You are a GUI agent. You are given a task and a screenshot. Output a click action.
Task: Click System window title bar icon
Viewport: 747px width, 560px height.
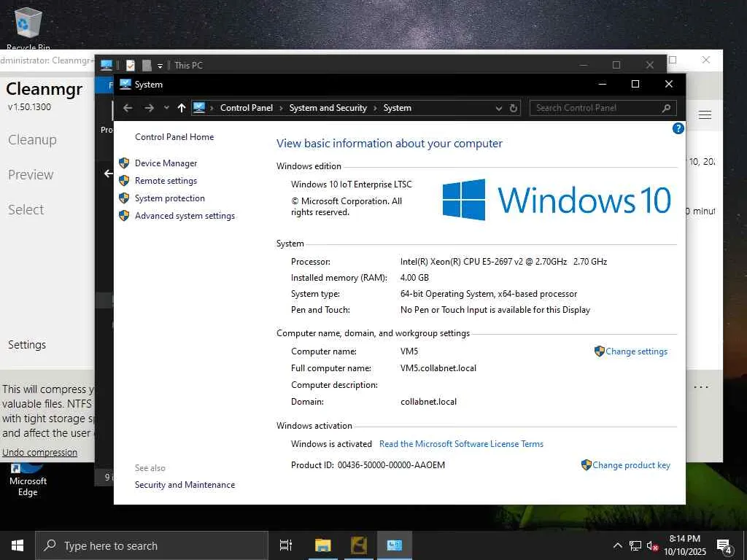(125, 85)
